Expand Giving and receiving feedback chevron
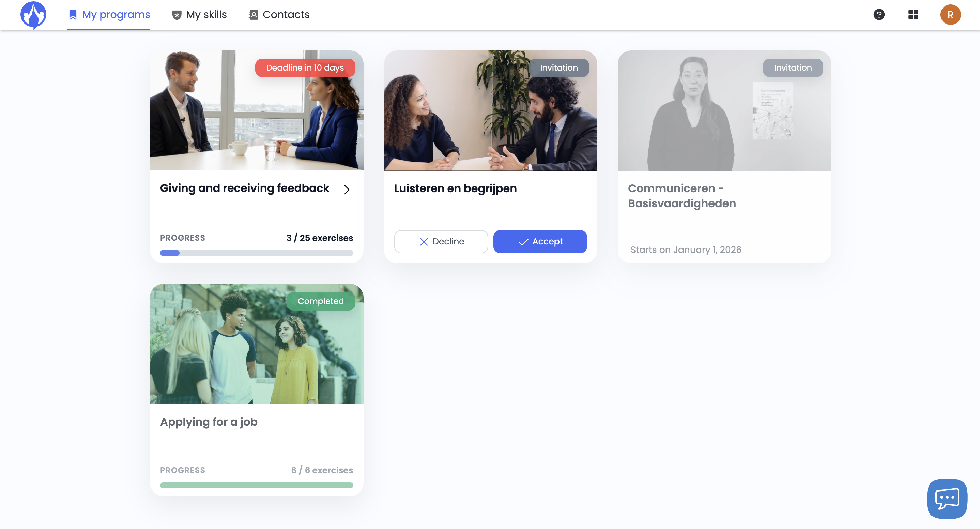980x529 pixels. pos(347,190)
